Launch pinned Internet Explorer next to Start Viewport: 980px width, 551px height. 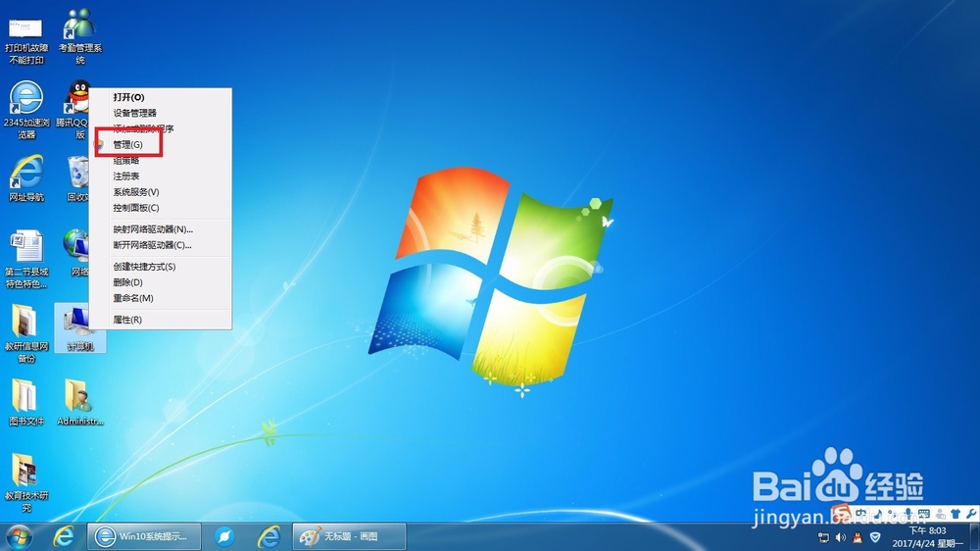click(63, 536)
